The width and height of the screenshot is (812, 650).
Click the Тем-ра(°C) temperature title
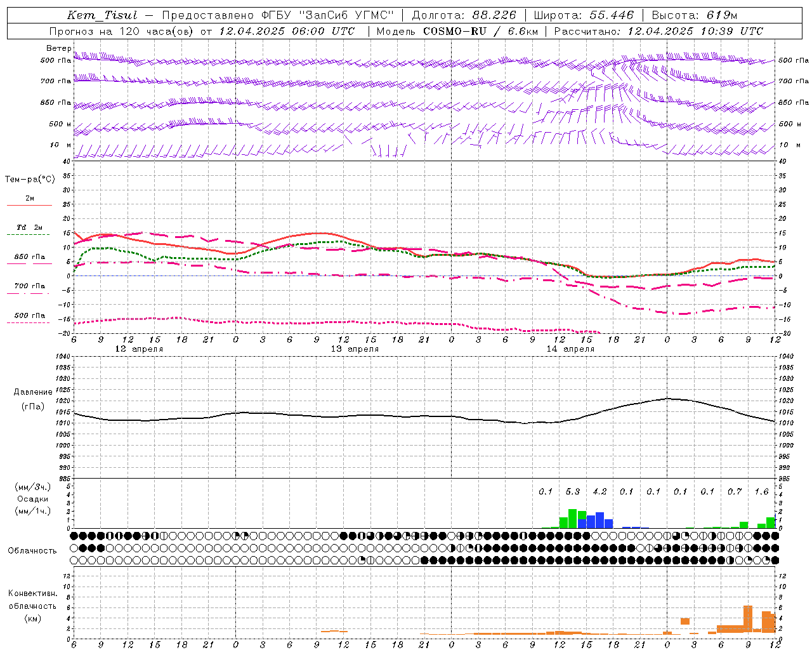pos(30,180)
